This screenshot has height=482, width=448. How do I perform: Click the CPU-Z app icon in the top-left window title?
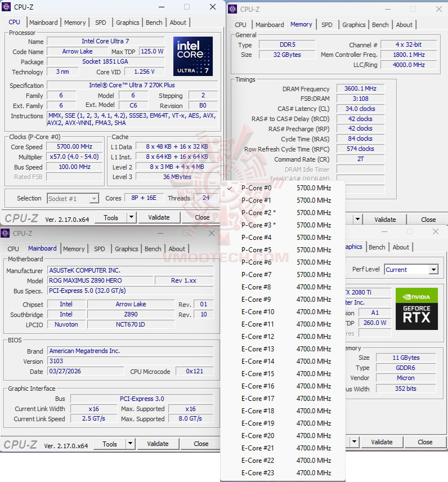tap(6, 7)
